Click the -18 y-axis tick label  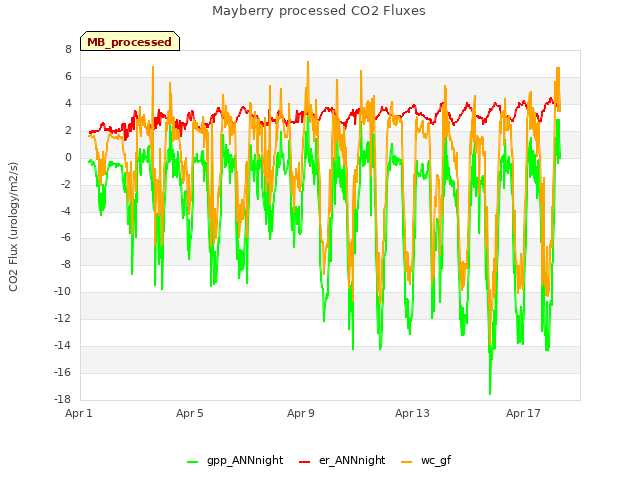63,399
